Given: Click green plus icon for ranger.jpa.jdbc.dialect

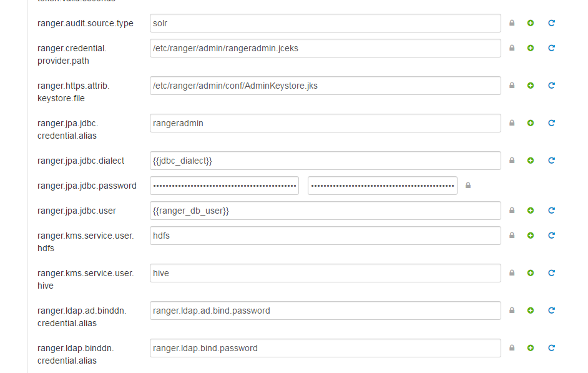Looking at the screenshot, I should [531, 161].
